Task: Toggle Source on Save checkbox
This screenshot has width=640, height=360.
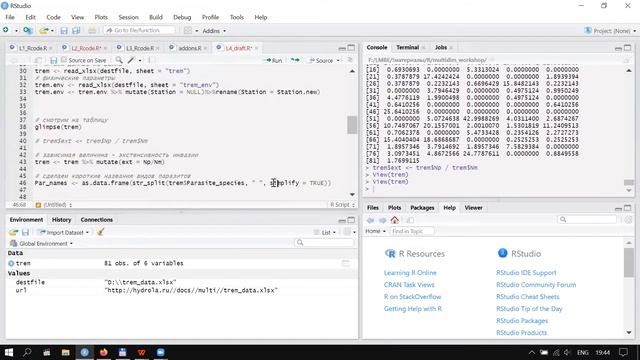Action: pyautogui.click(x=64, y=60)
